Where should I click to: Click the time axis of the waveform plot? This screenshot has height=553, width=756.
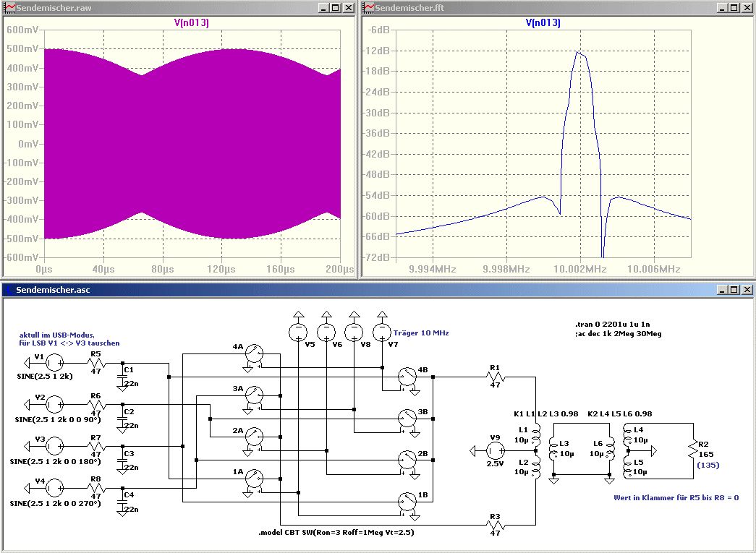pos(192,269)
